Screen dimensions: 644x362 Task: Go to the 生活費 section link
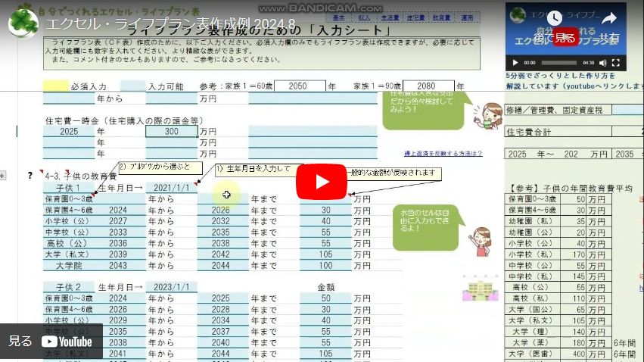[x=390, y=17]
